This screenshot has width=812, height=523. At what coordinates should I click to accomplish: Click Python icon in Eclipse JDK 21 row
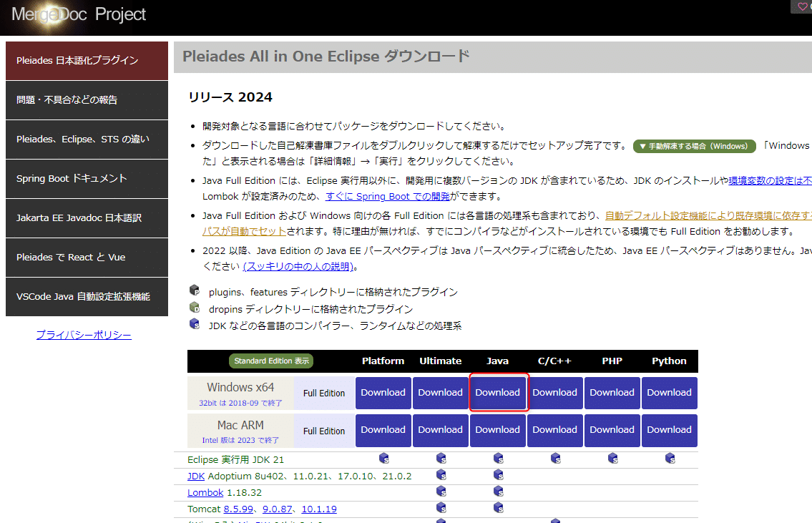[670, 459]
